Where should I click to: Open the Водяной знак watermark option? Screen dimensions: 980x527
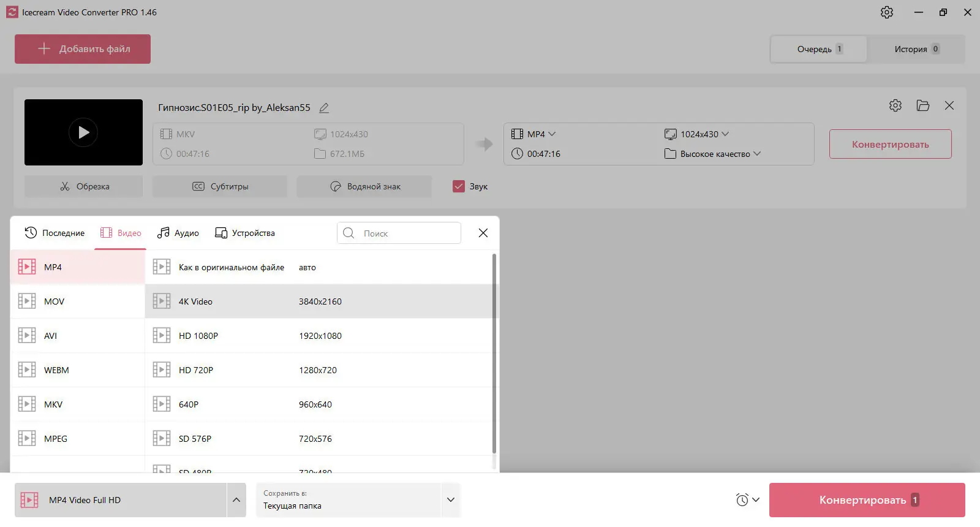364,186
